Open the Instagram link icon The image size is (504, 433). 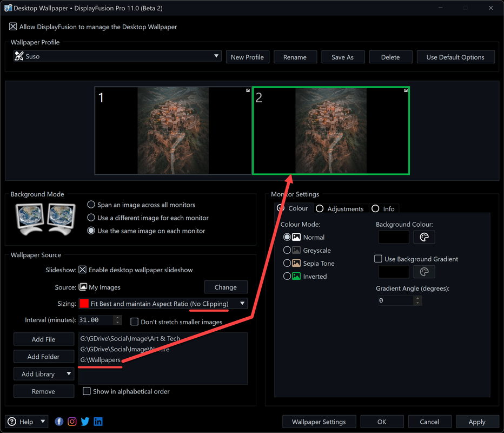(72, 422)
